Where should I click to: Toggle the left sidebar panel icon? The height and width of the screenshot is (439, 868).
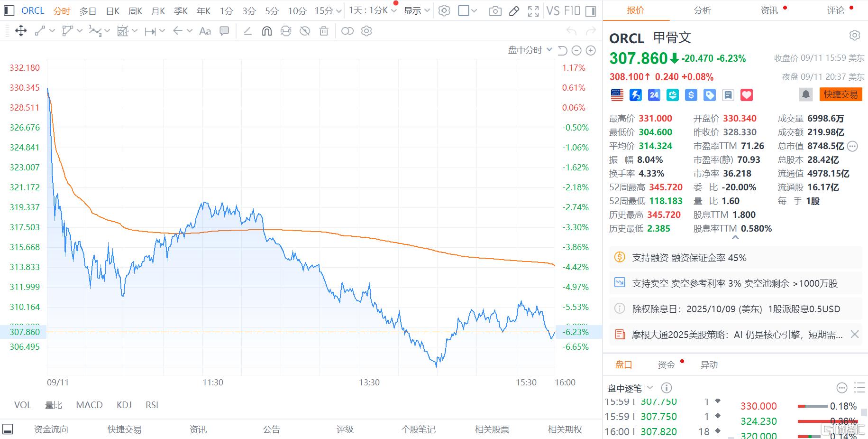pyautogui.click(x=9, y=10)
